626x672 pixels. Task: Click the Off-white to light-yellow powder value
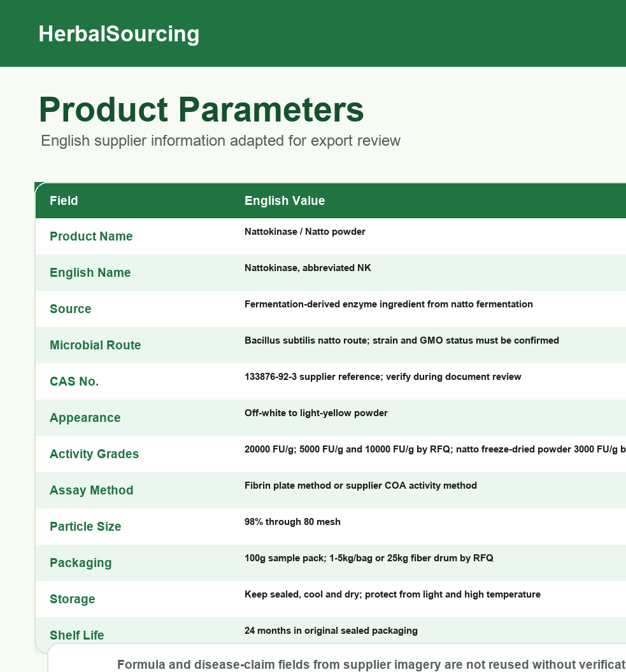coord(316,413)
